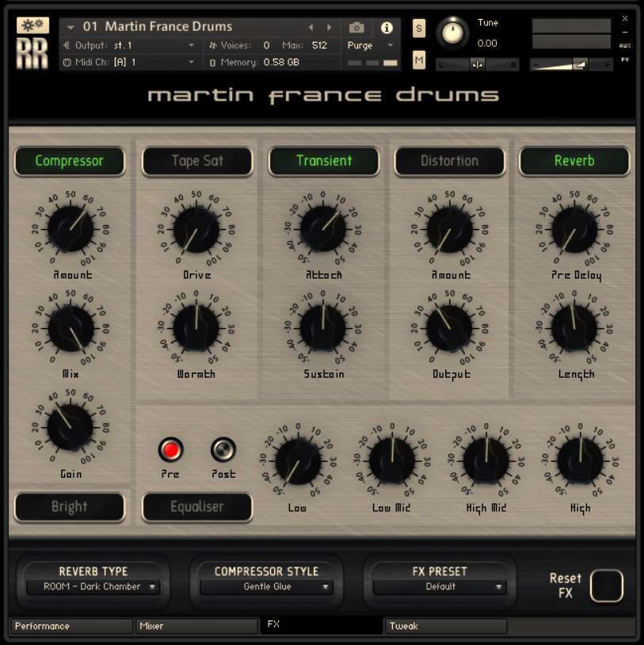Open the Midi Ch dropdown

(131, 62)
